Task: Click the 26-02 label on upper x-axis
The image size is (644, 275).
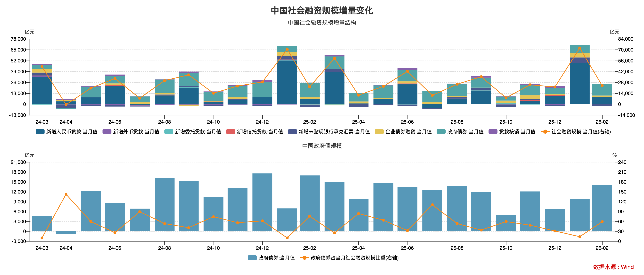Action: click(x=602, y=122)
